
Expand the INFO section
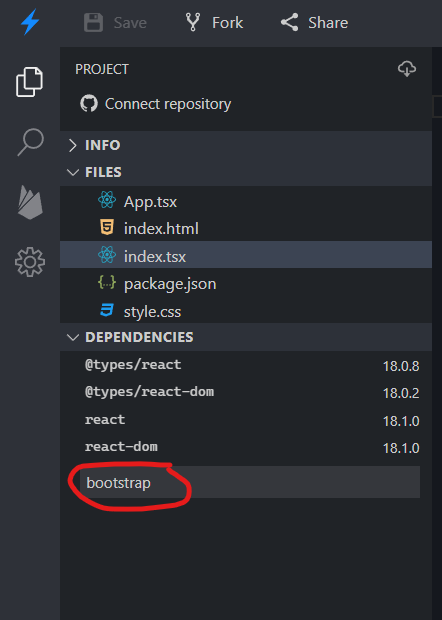(x=246, y=145)
